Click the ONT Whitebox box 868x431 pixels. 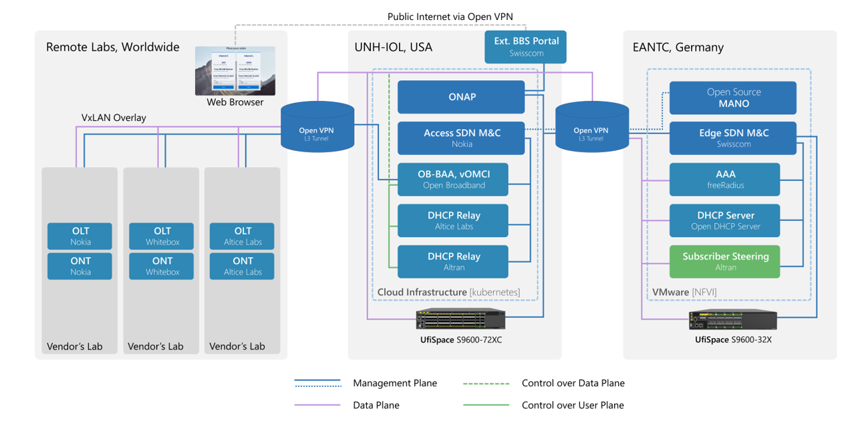(162, 266)
